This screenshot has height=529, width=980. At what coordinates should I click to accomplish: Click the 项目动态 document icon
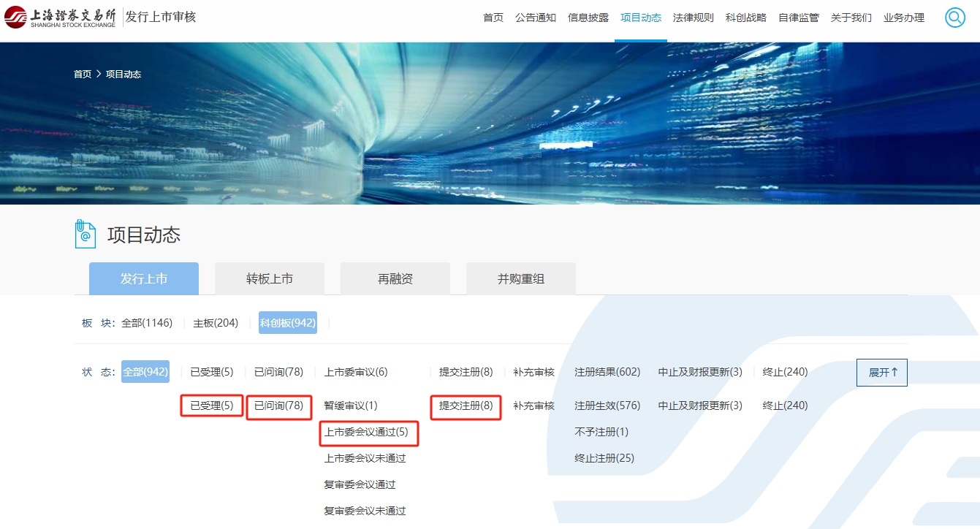(86, 235)
